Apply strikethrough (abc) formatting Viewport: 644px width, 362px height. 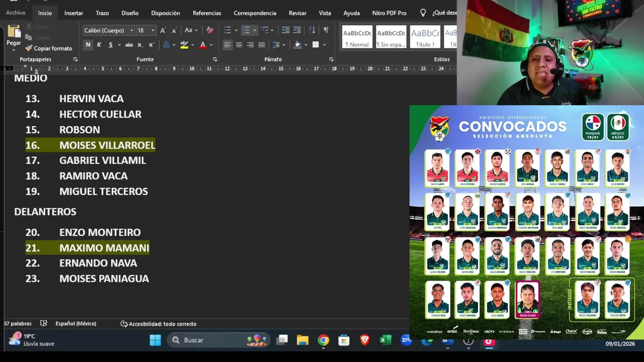[129, 45]
